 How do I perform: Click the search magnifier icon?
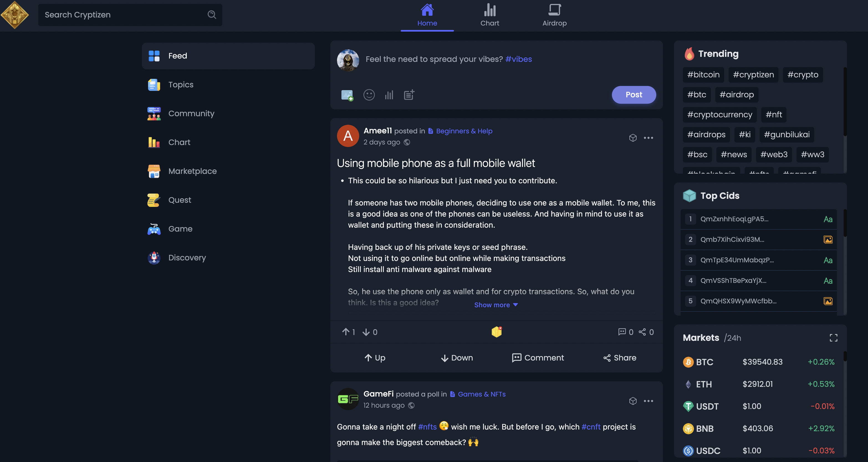pos(212,14)
